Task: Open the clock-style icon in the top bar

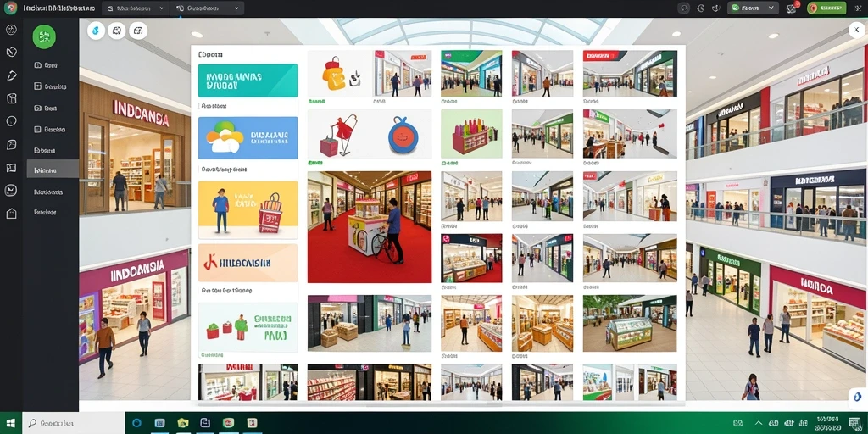Action: [x=701, y=8]
